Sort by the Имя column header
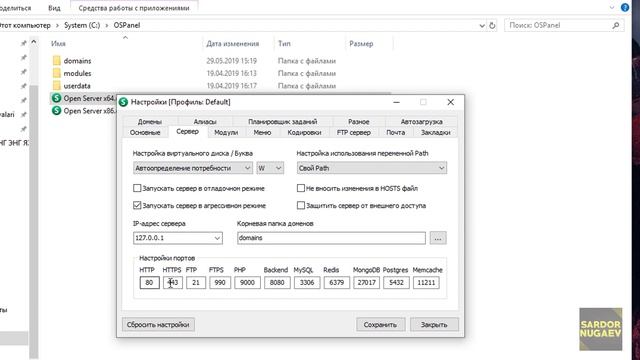 point(58,44)
